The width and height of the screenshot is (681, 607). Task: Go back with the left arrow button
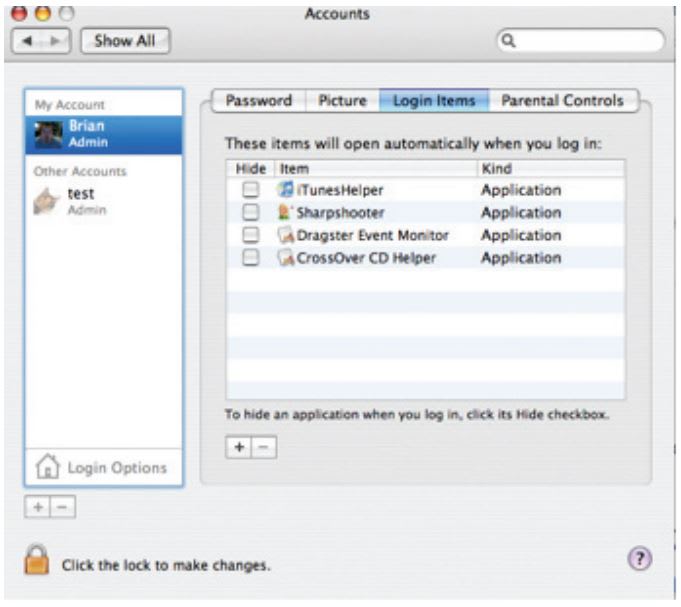click(28, 41)
